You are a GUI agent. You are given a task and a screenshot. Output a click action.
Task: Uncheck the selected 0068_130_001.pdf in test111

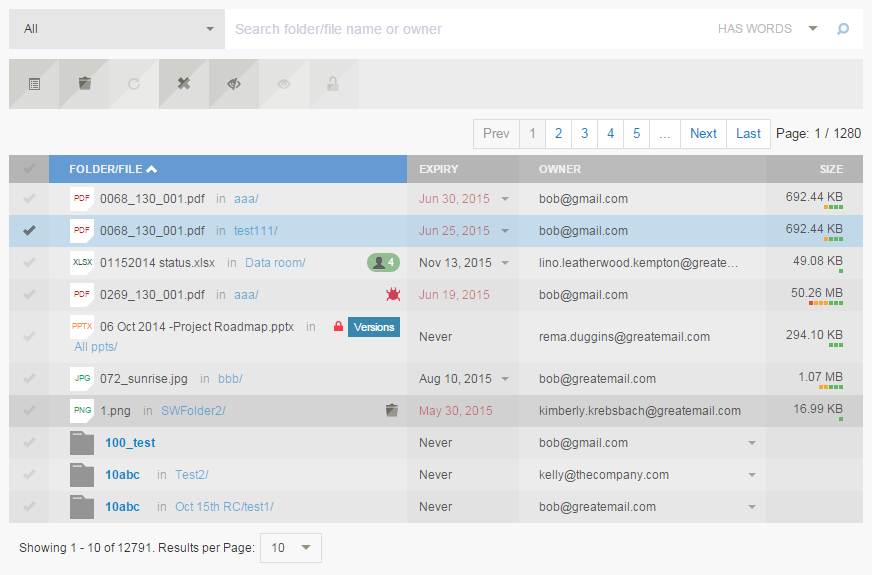(x=29, y=231)
